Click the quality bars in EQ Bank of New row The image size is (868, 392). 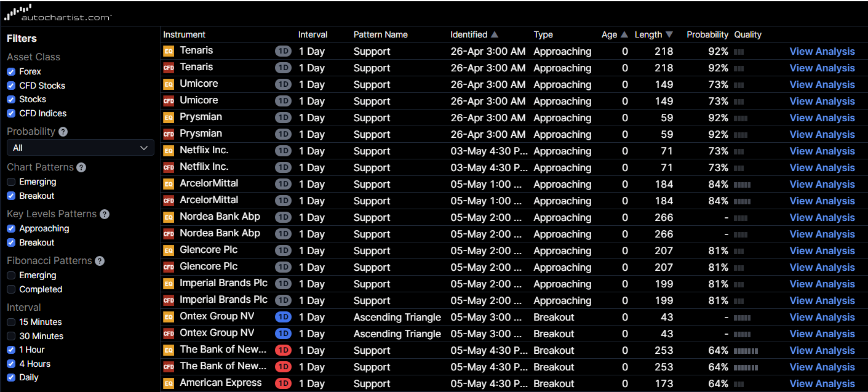[746, 351]
